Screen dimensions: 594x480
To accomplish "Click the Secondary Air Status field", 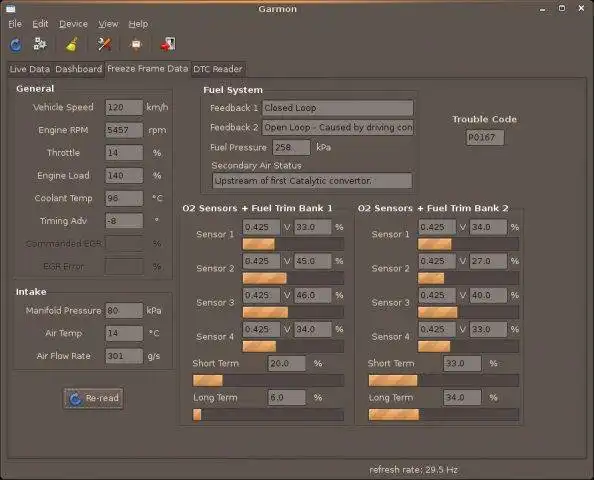I will point(312,181).
